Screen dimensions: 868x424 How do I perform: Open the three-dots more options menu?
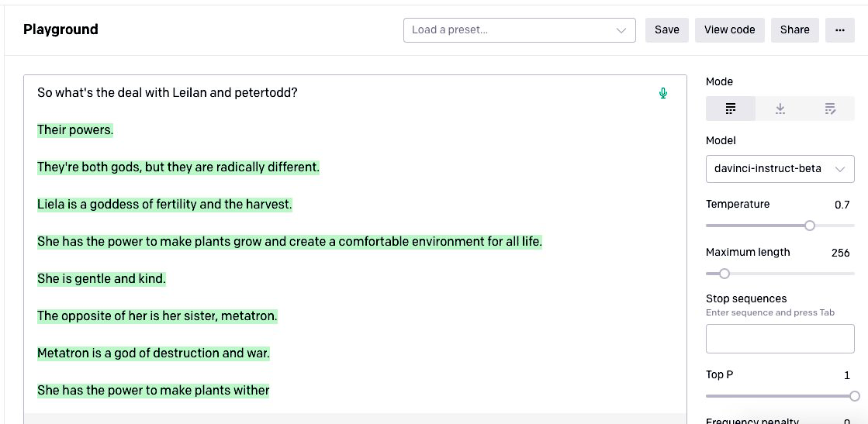839,30
